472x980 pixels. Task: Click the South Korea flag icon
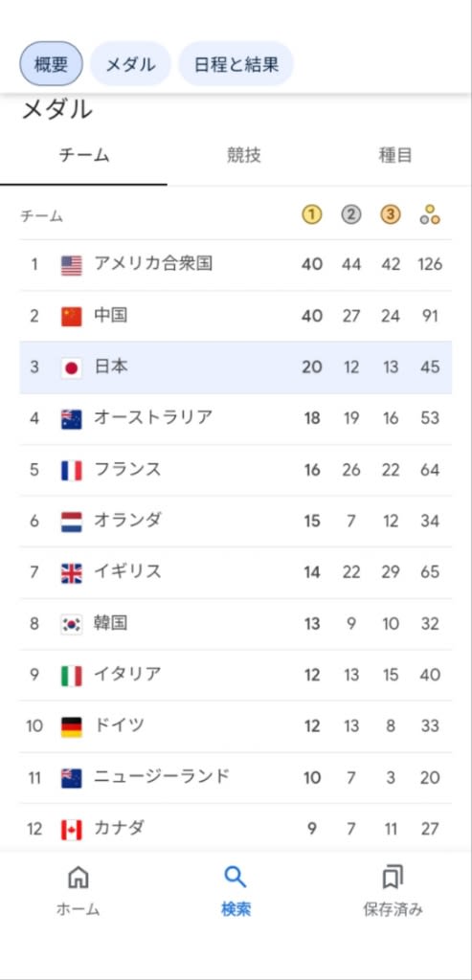[71, 624]
